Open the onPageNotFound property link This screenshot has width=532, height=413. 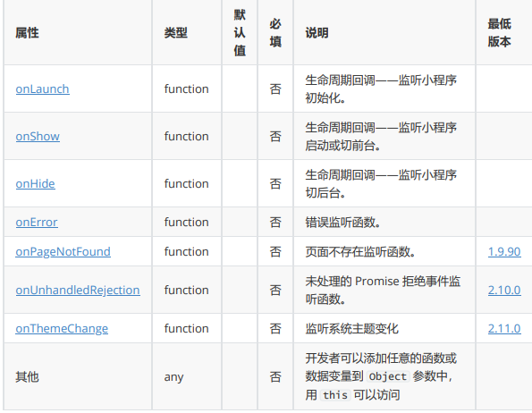[x=63, y=251]
